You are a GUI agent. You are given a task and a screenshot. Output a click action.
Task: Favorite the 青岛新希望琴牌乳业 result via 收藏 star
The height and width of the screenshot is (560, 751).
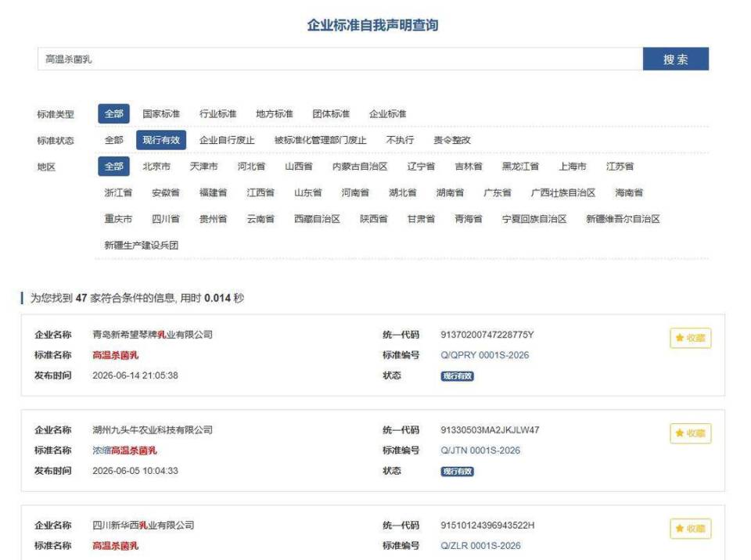[x=690, y=338]
